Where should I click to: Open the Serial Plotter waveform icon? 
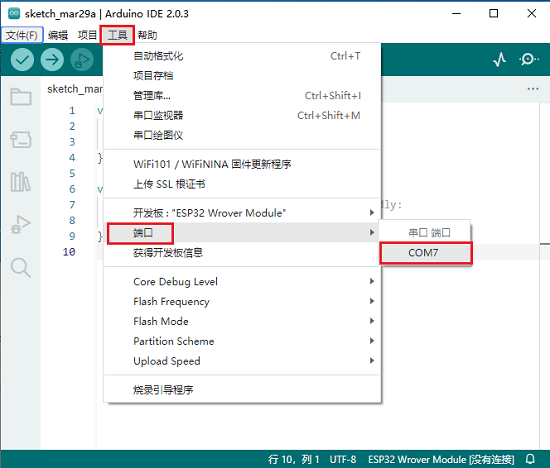click(x=499, y=60)
